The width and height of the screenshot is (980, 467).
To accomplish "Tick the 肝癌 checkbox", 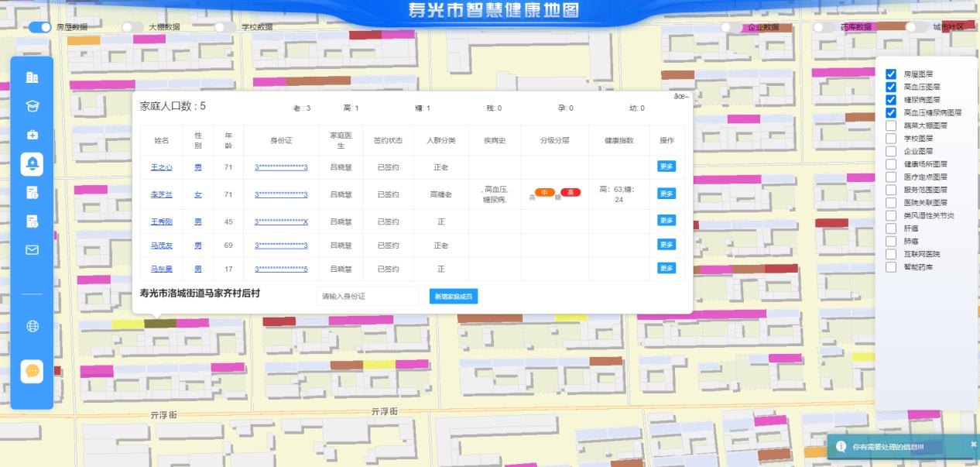I will point(890,228).
